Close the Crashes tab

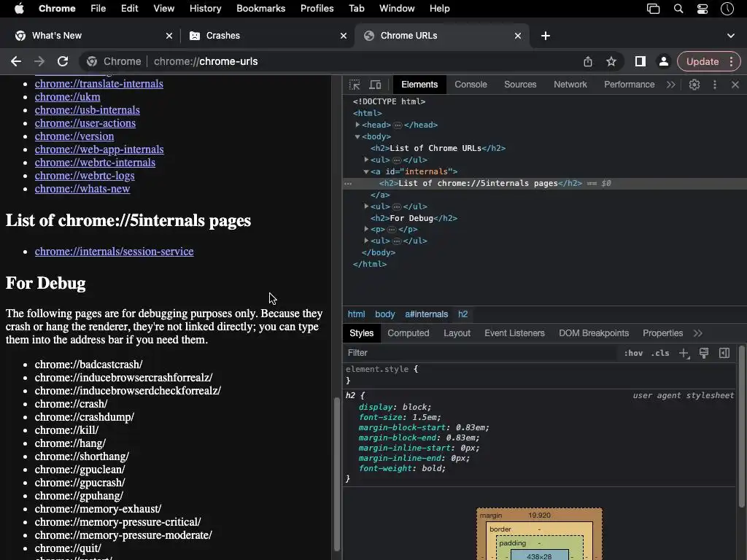[x=344, y=36]
